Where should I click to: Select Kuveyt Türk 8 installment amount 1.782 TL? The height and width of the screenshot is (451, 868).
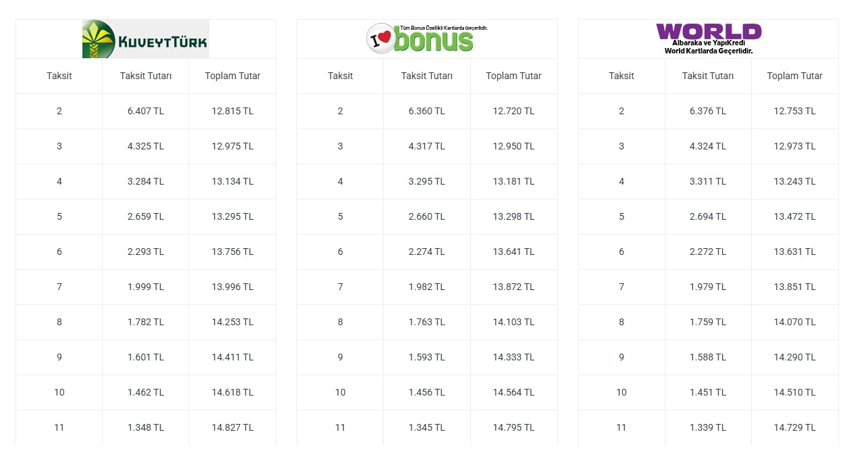[x=146, y=322]
